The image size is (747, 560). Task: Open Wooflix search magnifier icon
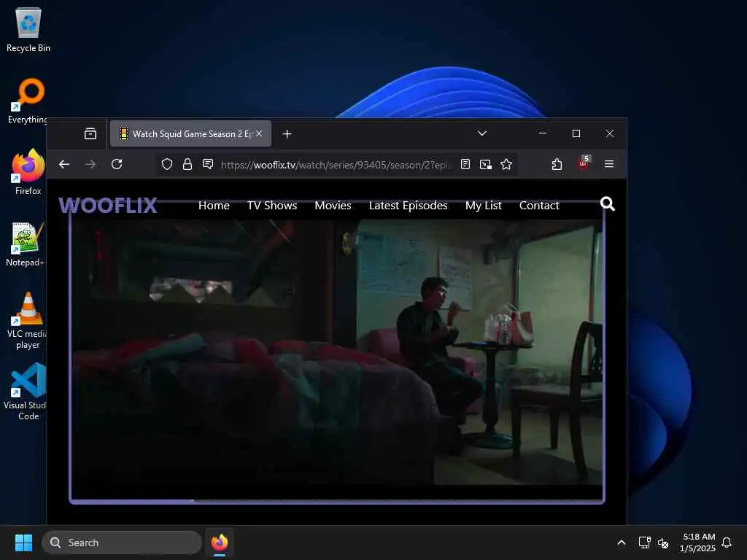click(608, 204)
